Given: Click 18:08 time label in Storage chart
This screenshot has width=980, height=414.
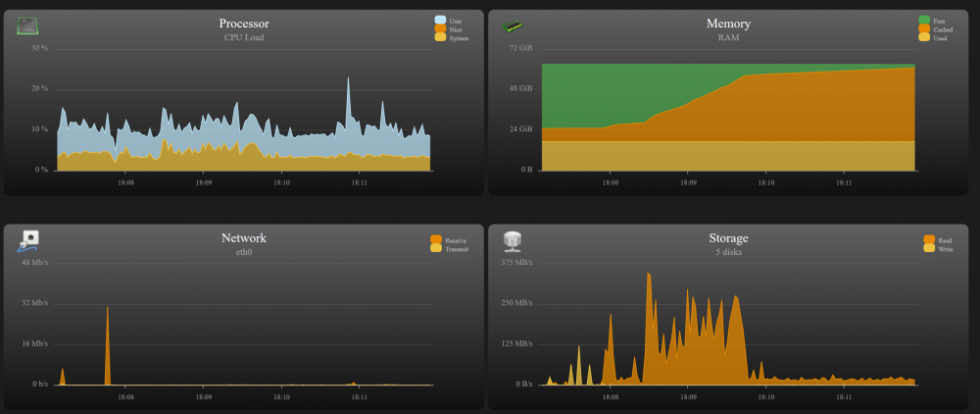Looking at the screenshot, I should point(611,396).
